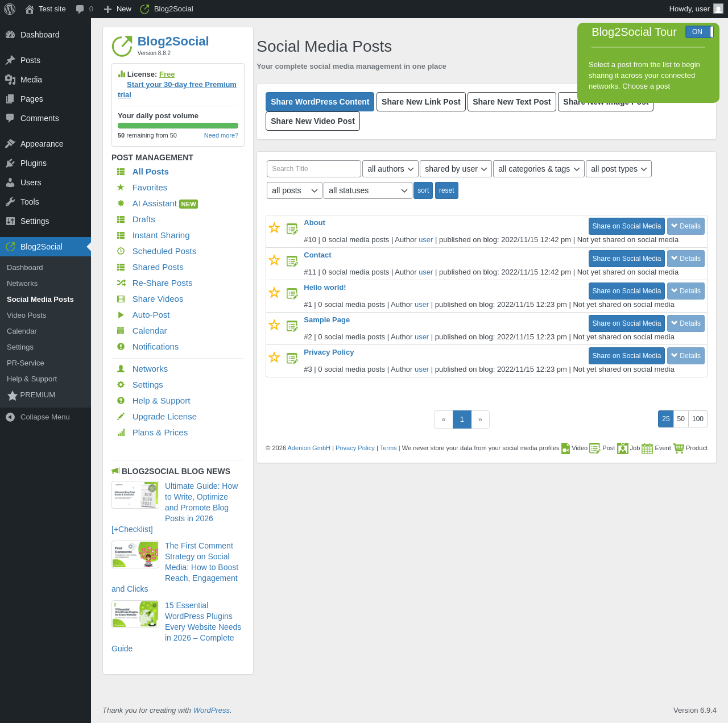Viewport: 728px width, 723px height.
Task: Start the 30-day free Premium trial
Action: [177, 90]
